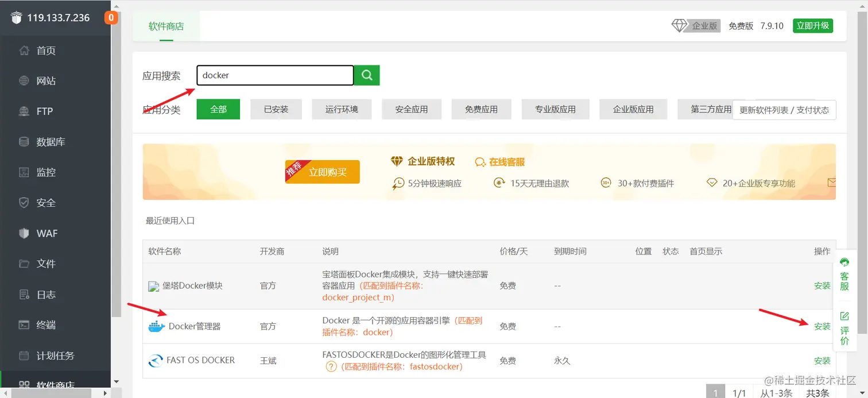Click the 在线客服 chat bubble icon
The image size is (868, 398).
pyautogui.click(x=480, y=163)
